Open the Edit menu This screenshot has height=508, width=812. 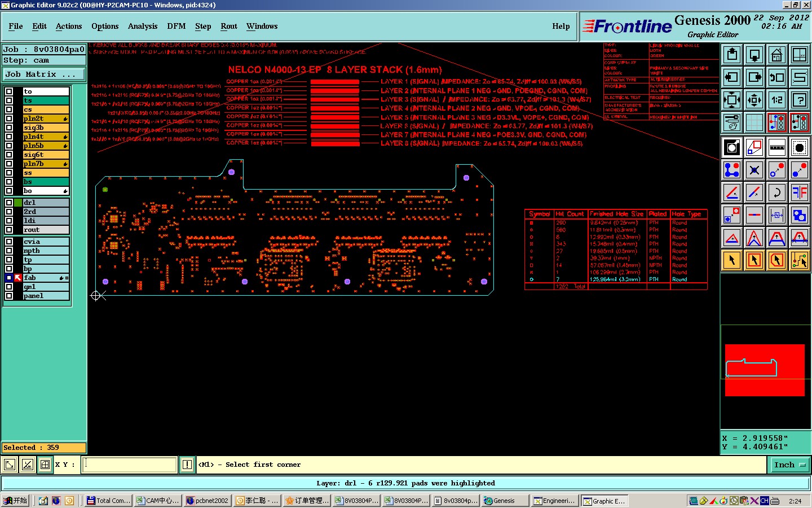(39, 26)
